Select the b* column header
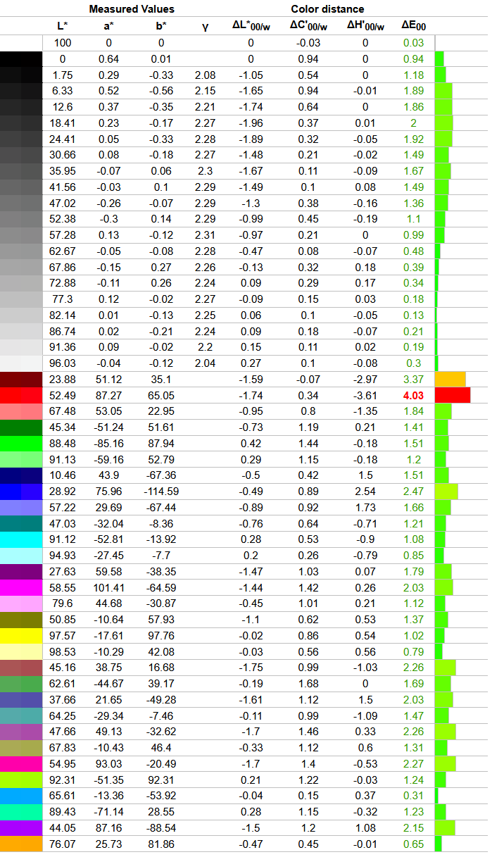This screenshot has width=504, height=857. click(x=160, y=27)
